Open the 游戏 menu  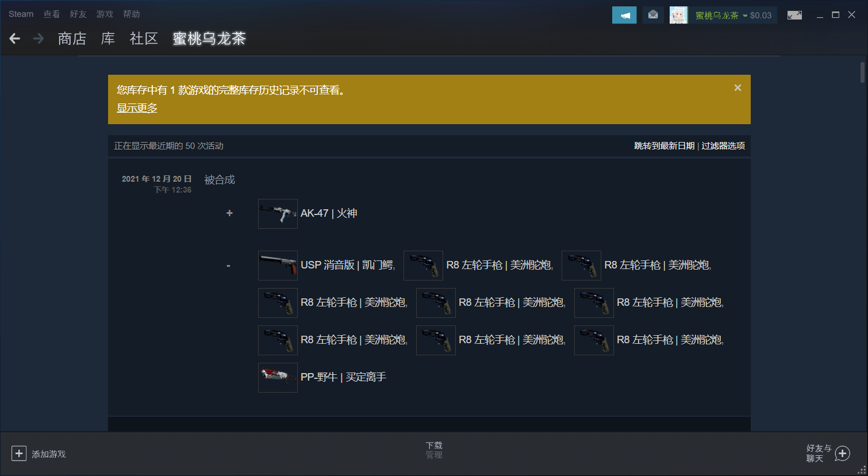pyautogui.click(x=105, y=14)
